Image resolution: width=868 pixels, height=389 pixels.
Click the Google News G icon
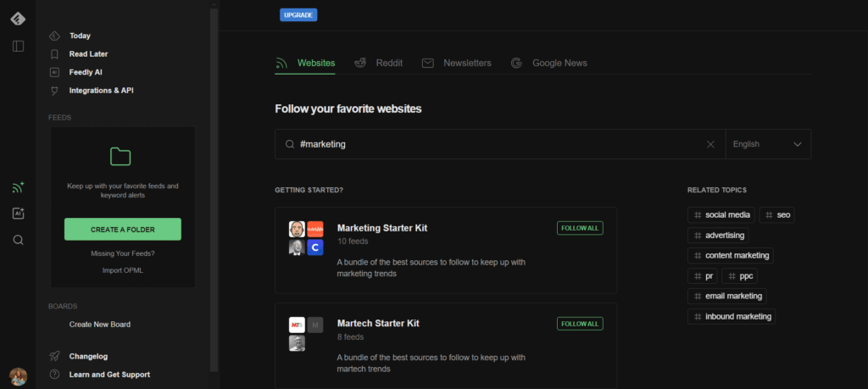pyautogui.click(x=516, y=63)
